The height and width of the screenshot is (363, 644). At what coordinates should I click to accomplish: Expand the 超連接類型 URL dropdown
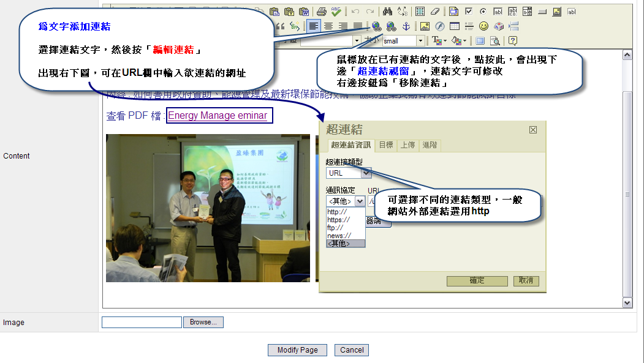coord(366,173)
